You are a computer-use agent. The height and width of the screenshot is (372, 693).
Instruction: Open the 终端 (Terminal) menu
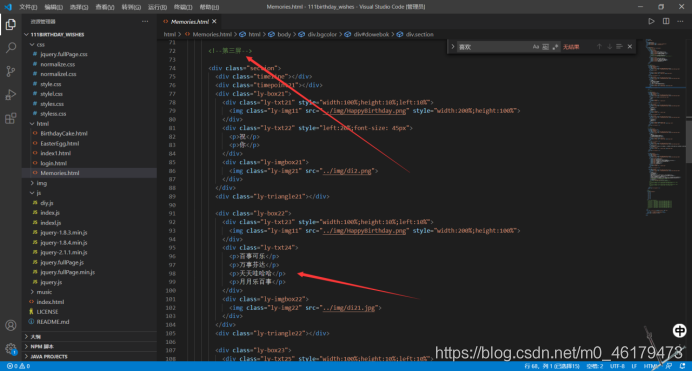[183, 7]
